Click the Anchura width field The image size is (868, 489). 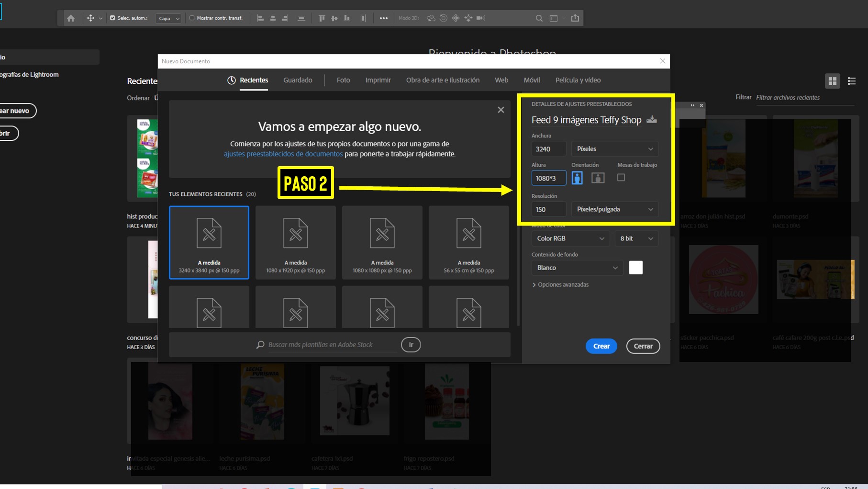pyautogui.click(x=549, y=149)
